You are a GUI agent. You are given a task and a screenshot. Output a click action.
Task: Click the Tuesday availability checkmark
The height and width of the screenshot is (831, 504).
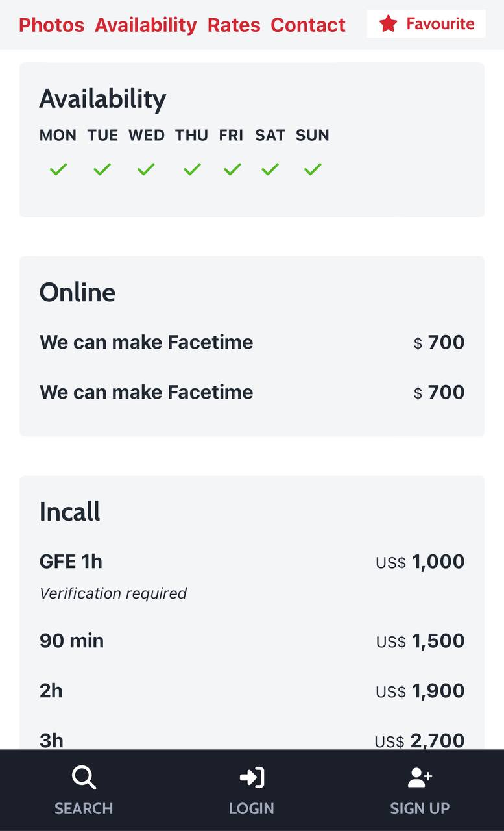coord(102,169)
